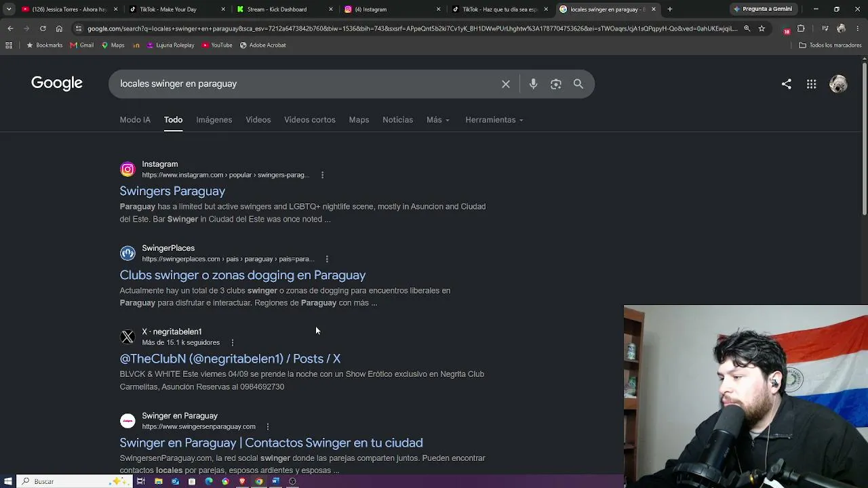The height and width of the screenshot is (488, 868).
Task: Open the Google account avatar menu
Action: pos(838,84)
